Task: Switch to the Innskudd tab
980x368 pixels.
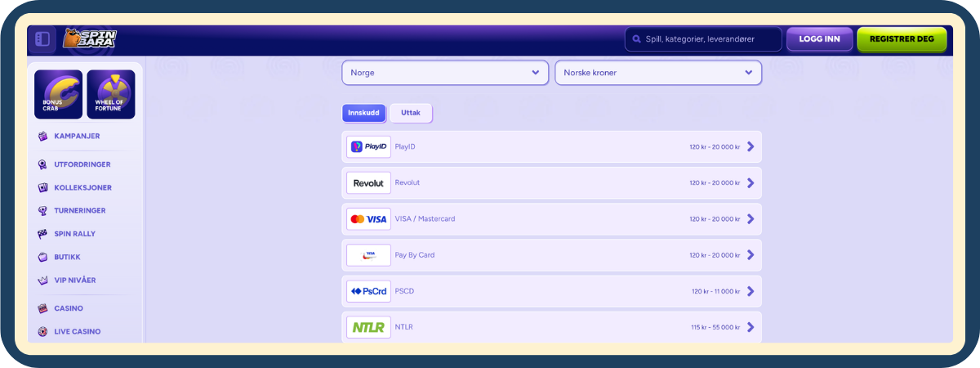Action: pyautogui.click(x=364, y=113)
